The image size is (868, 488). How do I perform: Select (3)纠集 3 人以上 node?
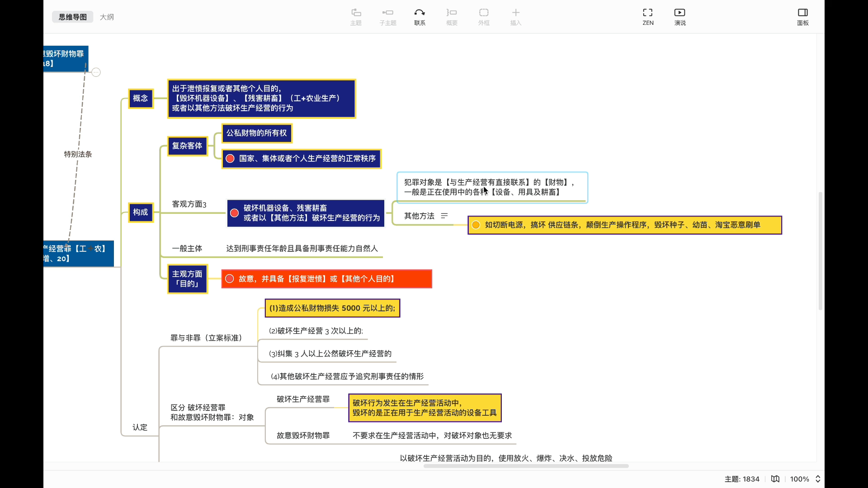click(330, 354)
